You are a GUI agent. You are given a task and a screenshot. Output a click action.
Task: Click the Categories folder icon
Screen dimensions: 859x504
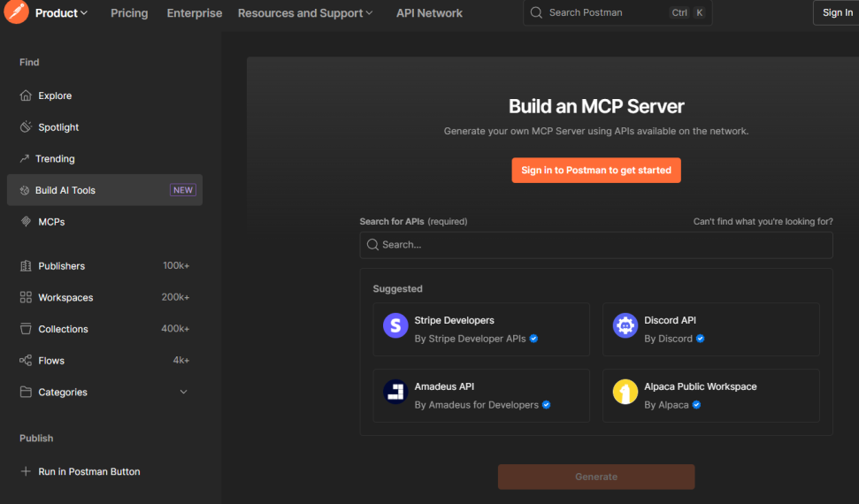pyautogui.click(x=26, y=393)
